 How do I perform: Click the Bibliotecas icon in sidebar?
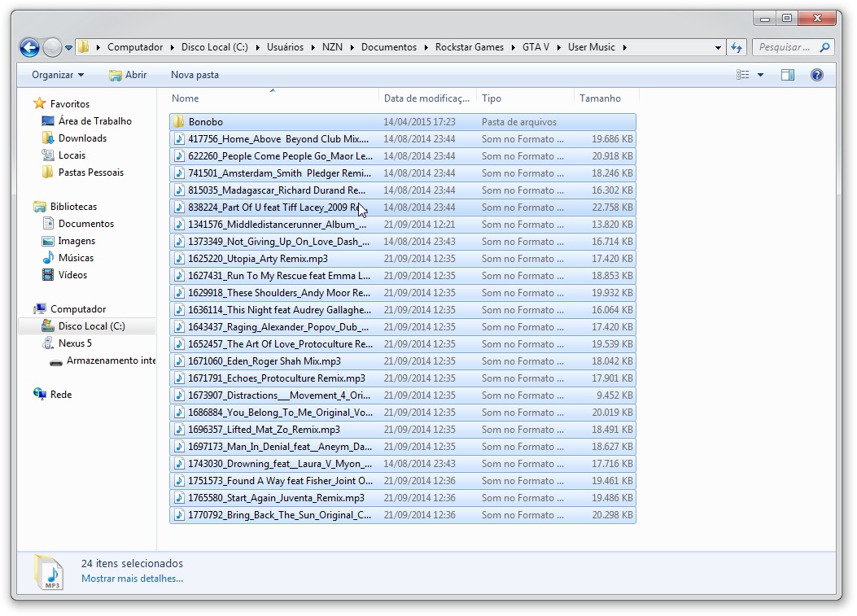pos(39,207)
